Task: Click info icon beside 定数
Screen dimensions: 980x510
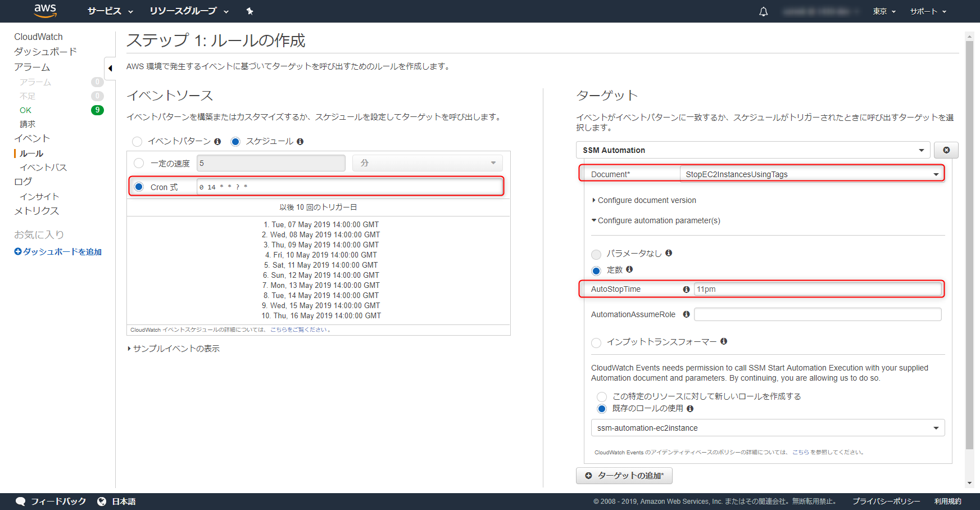Action: [x=629, y=269]
